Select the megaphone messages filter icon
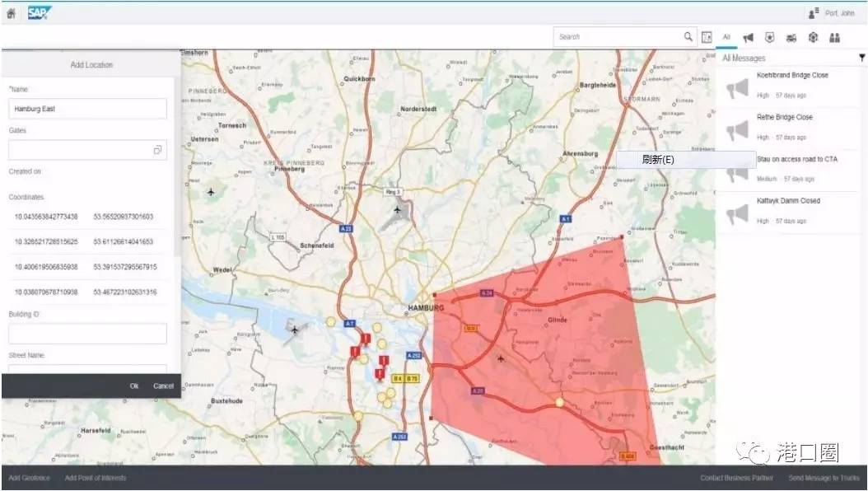The image size is (868, 491). click(748, 37)
